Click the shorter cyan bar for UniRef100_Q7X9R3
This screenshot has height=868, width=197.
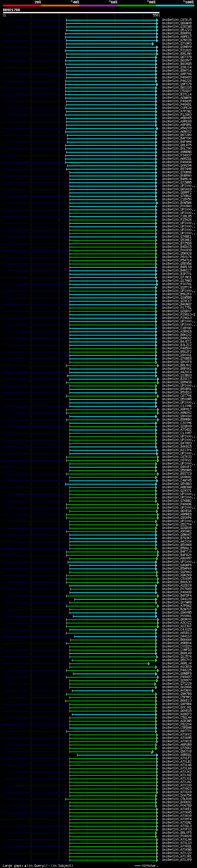click(x=110, y=44)
